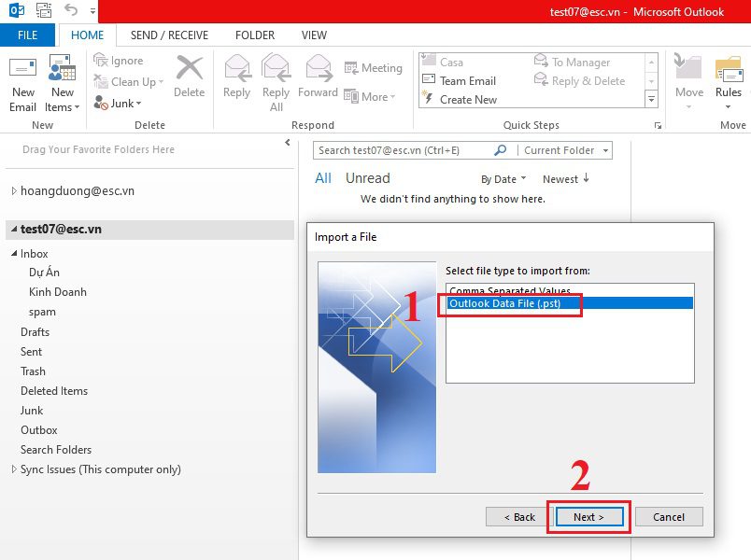This screenshot has width=751, height=560.
Task: Minimize the folder pane with chevron
Action: point(288,142)
